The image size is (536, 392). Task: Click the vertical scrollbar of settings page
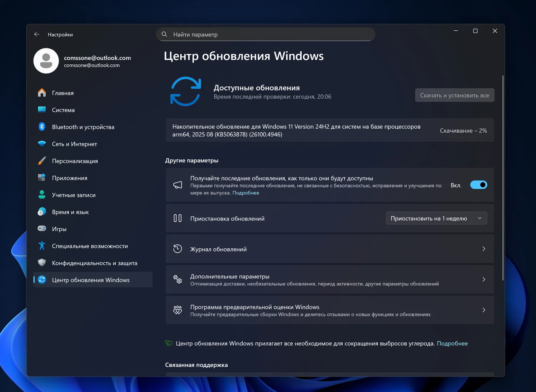click(x=503, y=178)
